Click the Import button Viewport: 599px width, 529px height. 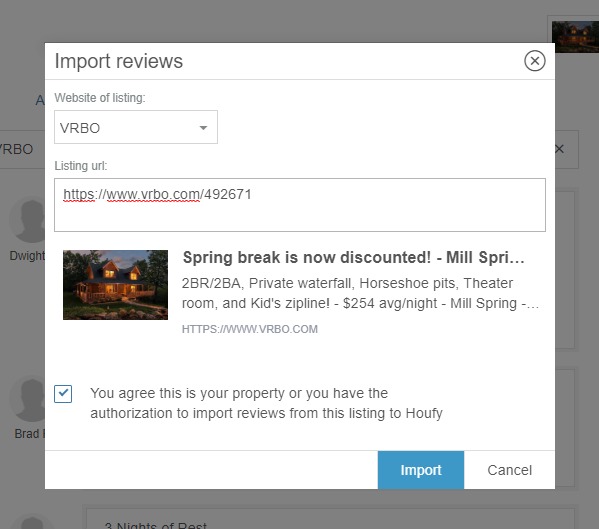(x=421, y=470)
